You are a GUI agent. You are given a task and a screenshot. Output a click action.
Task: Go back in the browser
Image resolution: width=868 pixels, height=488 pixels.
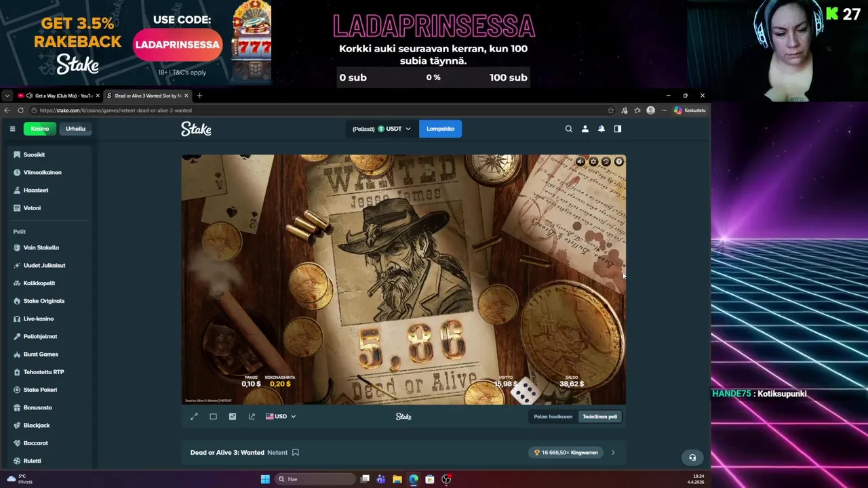pos(7,110)
